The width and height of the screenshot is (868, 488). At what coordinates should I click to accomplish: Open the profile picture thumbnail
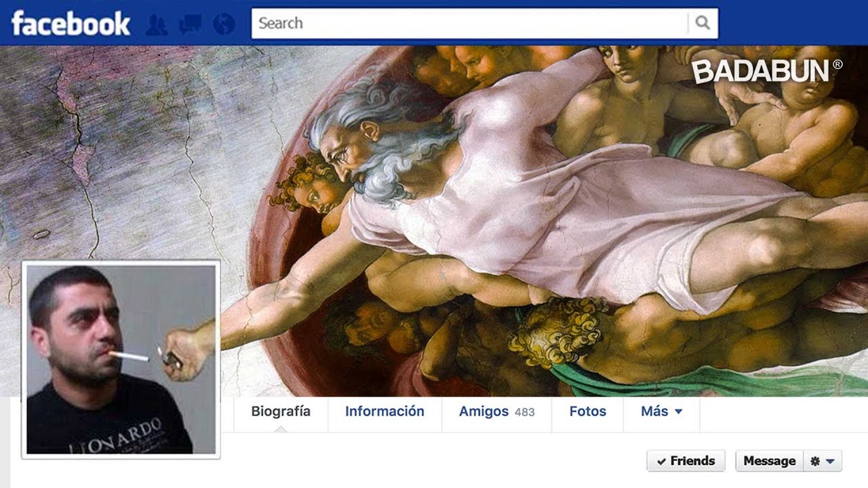click(121, 359)
